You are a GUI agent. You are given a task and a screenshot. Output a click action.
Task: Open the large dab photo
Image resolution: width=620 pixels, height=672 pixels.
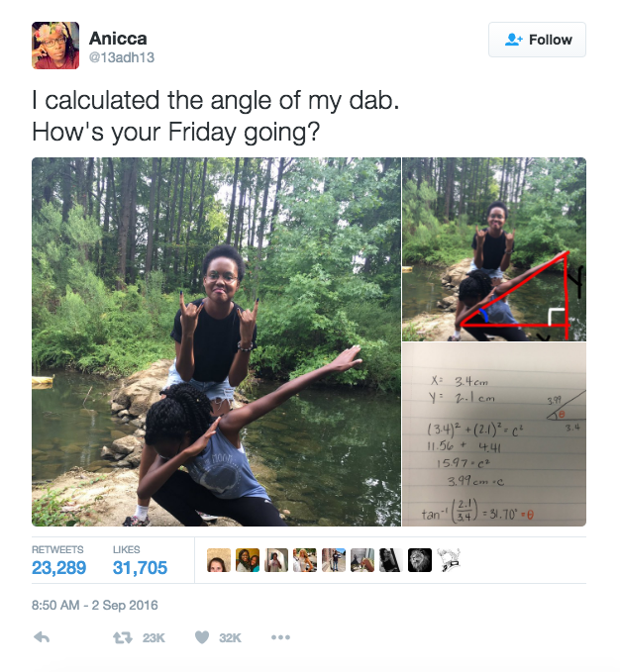click(217, 342)
